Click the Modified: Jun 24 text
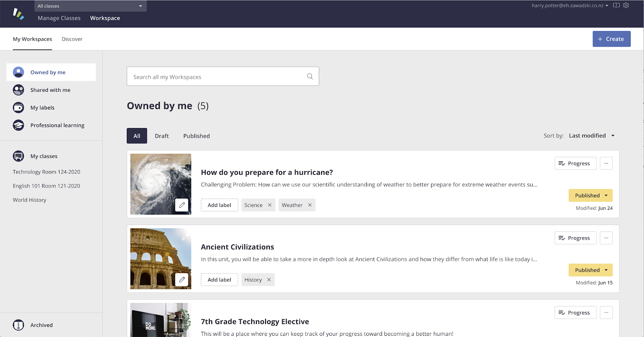This screenshot has width=644, height=337. (594, 208)
